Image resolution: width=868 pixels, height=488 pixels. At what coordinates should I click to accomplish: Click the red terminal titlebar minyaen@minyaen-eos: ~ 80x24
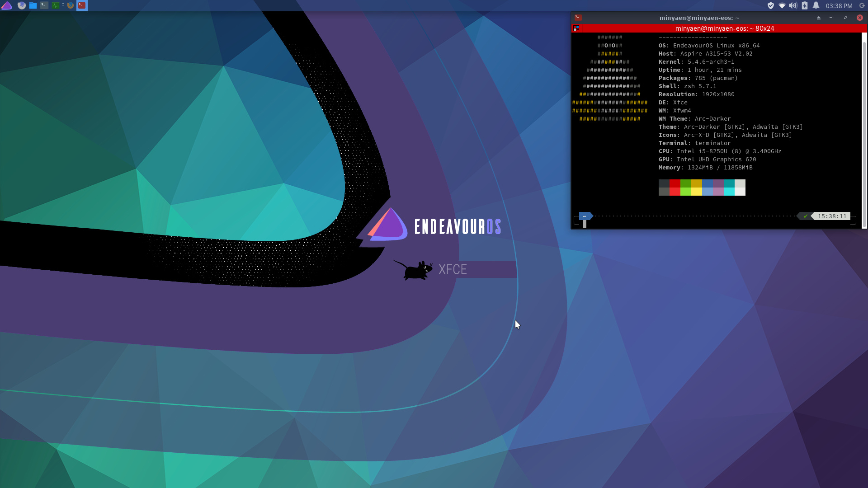(x=724, y=28)
